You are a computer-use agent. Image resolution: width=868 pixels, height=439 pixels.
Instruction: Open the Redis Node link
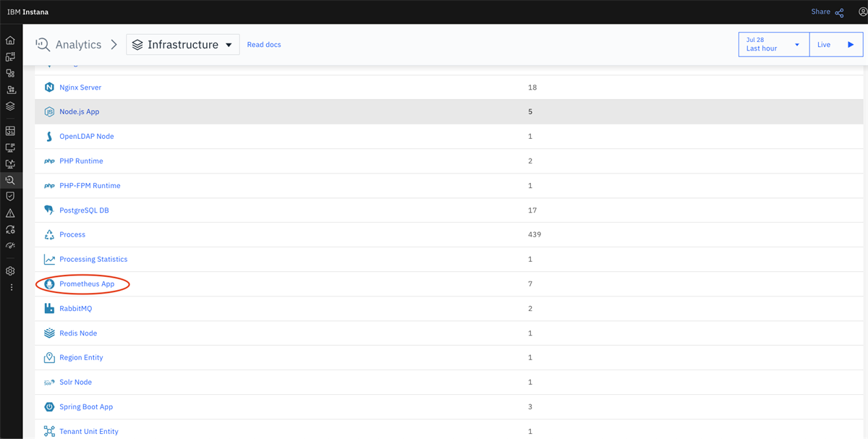pos(78,333)
